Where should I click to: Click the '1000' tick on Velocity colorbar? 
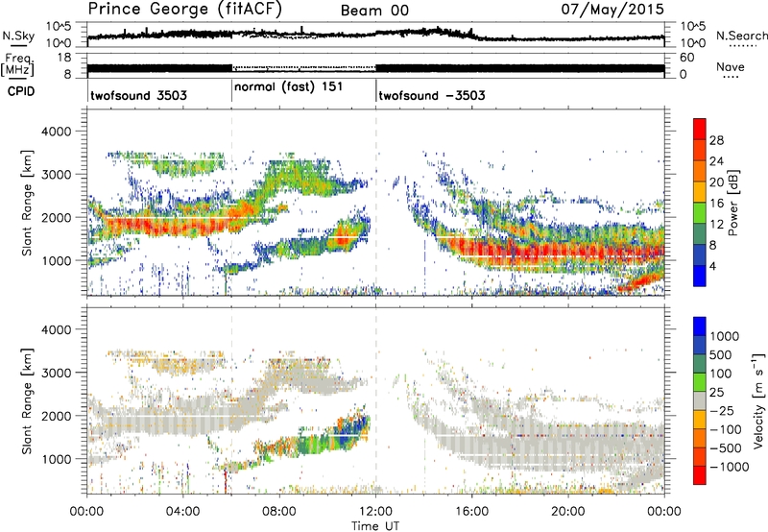tap(725, 336)
